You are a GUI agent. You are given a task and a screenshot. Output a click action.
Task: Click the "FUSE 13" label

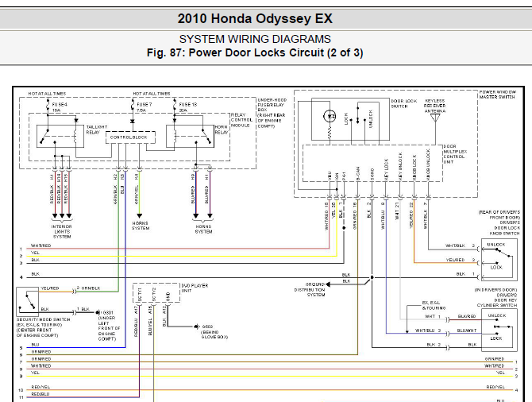tap(187, 105)
